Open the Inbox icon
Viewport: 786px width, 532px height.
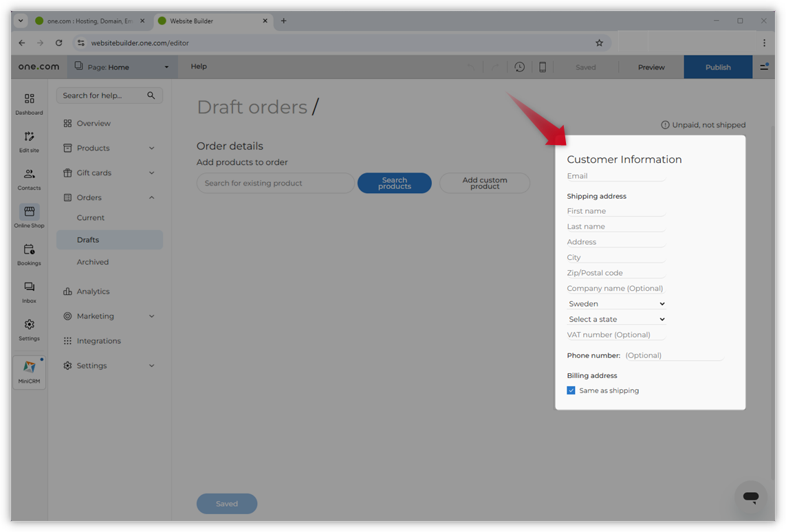29,291
